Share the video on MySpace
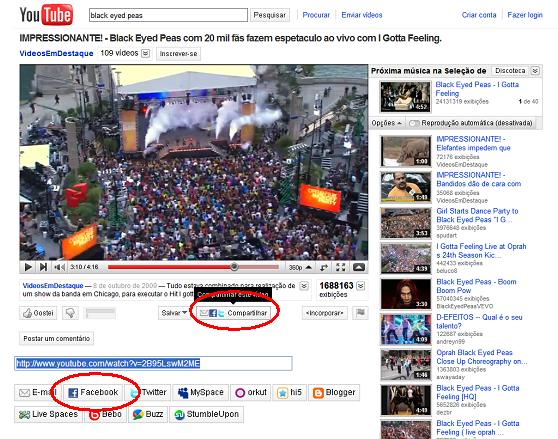558x439 pixels. coord(200,392)
